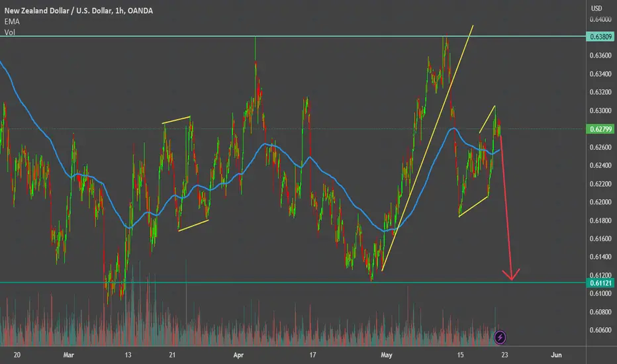Select the EMA indicator label

12,22
